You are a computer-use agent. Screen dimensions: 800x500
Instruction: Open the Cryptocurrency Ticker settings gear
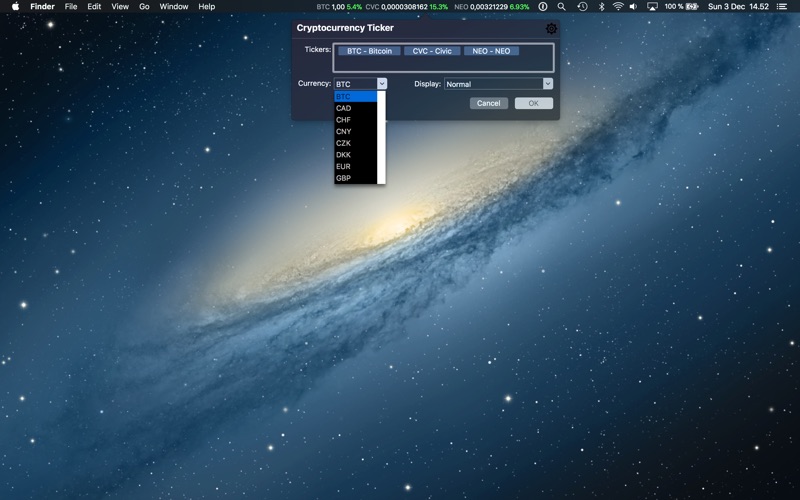pyautogui.click(x=551, y=29)
